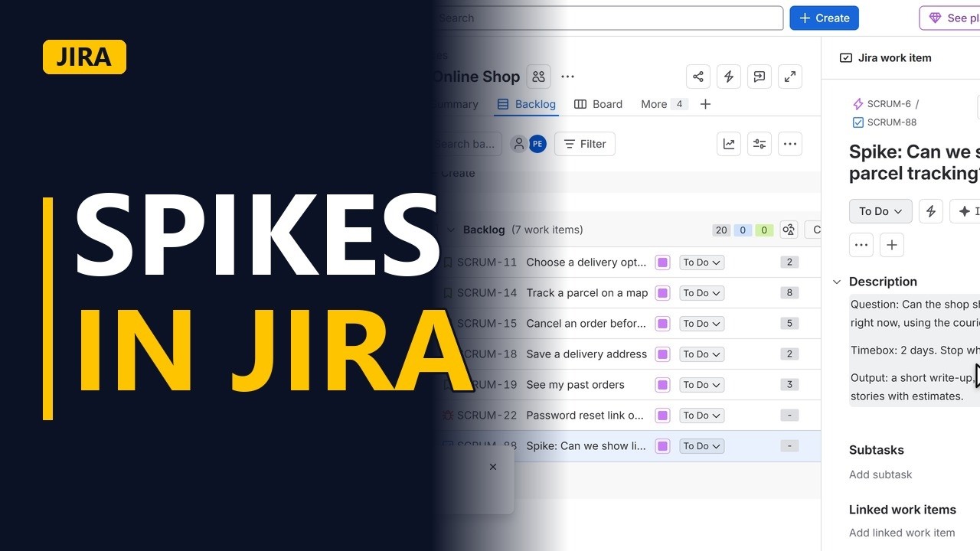Viewport: 980px width, 551px height.
Task: Click the top Search bar
Action: [x=609, y=18]
